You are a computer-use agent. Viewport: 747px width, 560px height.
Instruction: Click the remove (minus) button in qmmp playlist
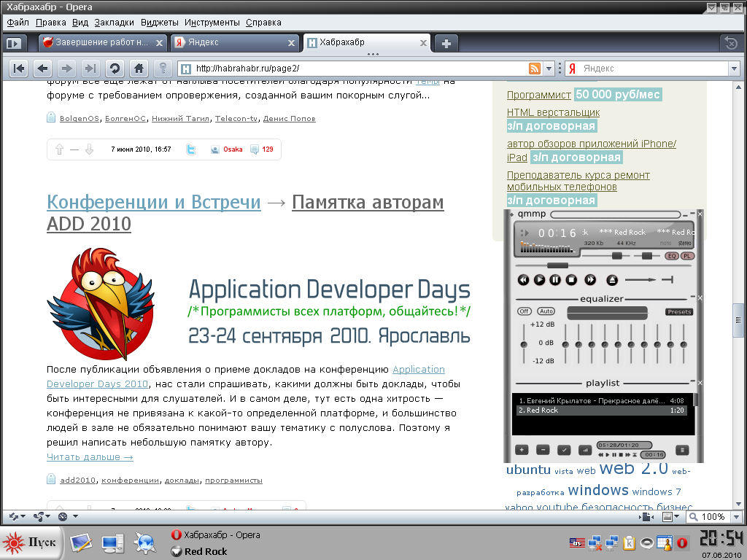tap(543, 449)
